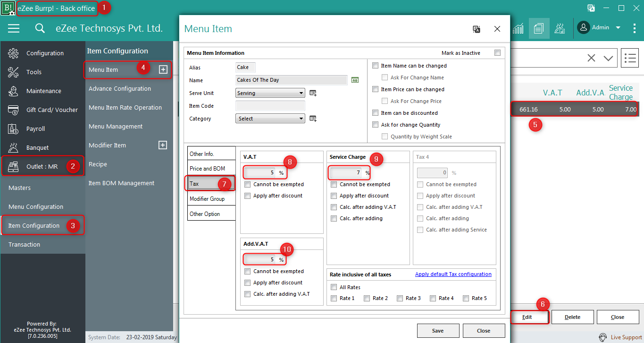The height and width of the screenshot is (343, 644).
Task: Enable Item can be discounted
Action: point(375,113)
